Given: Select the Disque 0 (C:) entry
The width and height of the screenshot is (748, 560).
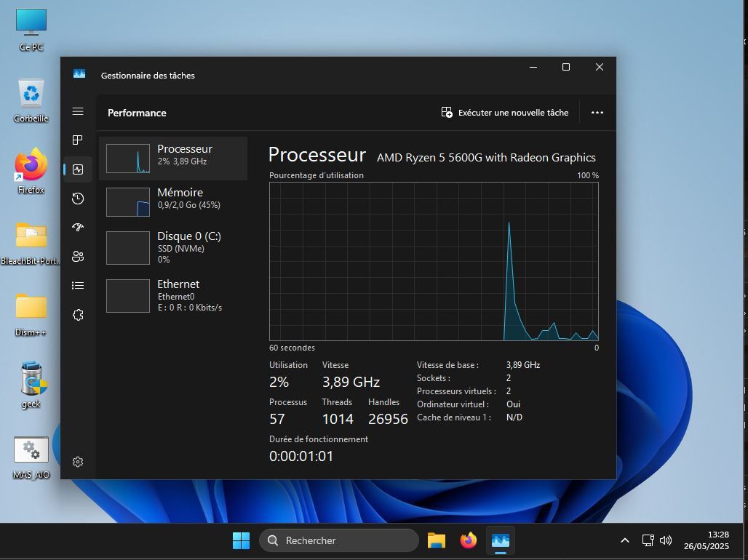Looking at the screenshot, I should click(x=173, y=247).
